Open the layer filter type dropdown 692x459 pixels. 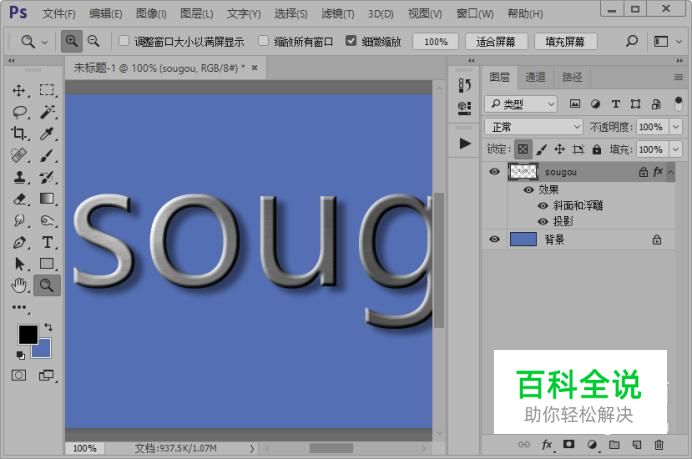pyautogui.click(x=521, y=104)
